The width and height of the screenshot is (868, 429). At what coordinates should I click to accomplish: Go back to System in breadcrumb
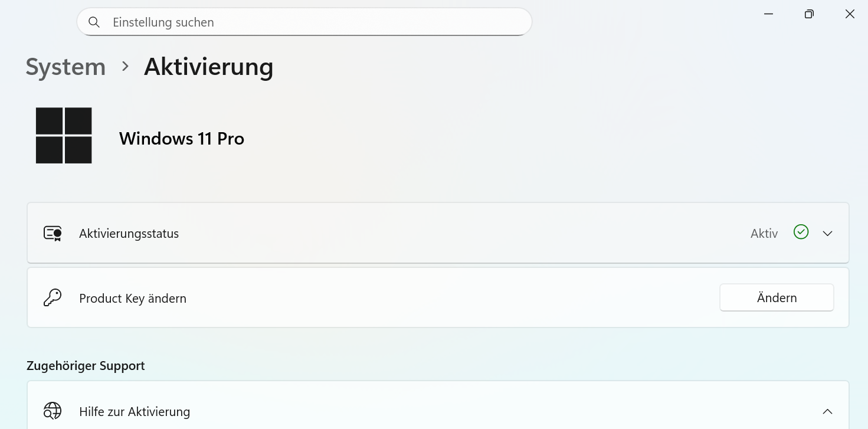[x=65, y=67]
